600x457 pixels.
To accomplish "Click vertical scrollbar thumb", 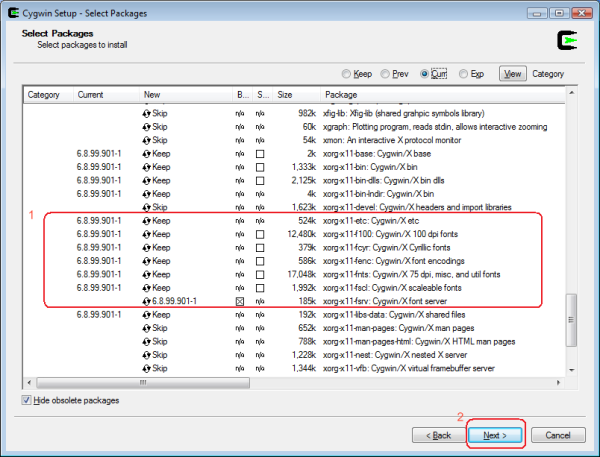I will click(x=571, y=320).
